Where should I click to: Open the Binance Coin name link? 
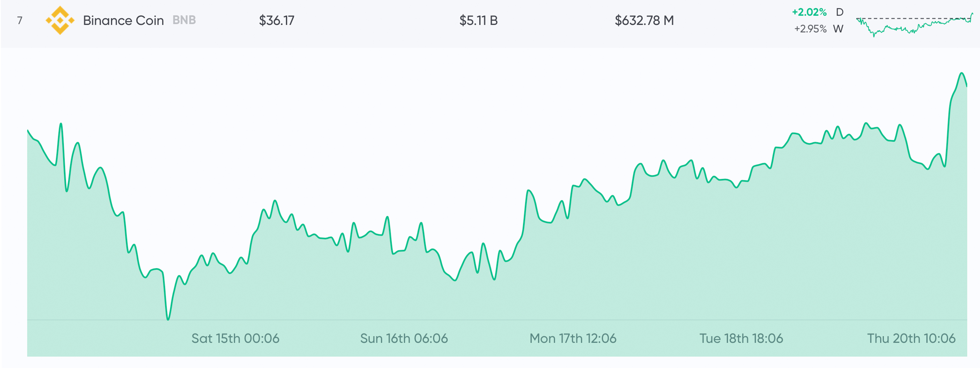click(123, 21)
